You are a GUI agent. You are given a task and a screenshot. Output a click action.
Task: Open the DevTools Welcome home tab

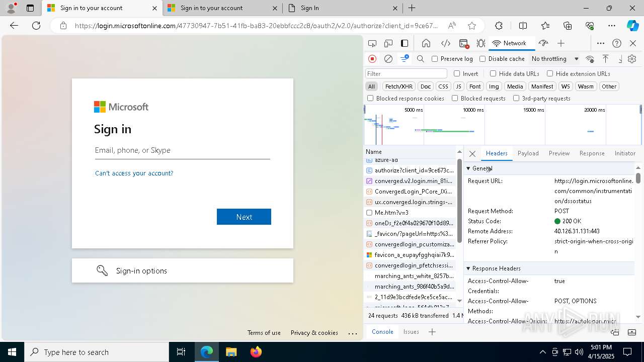(x=426, y=43)
